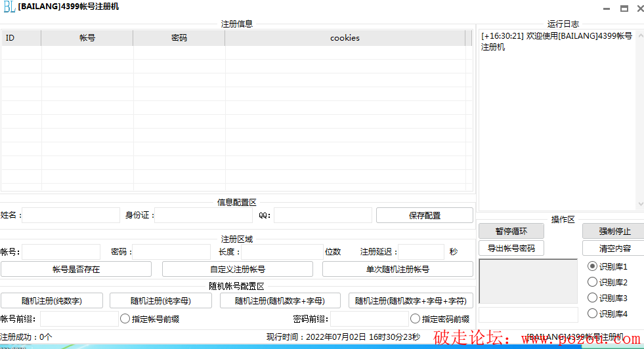Image resolution: width=644 pixels, height=349 pixels.
Task: Click the 现行时间 status text
Action: coord(343,337)
